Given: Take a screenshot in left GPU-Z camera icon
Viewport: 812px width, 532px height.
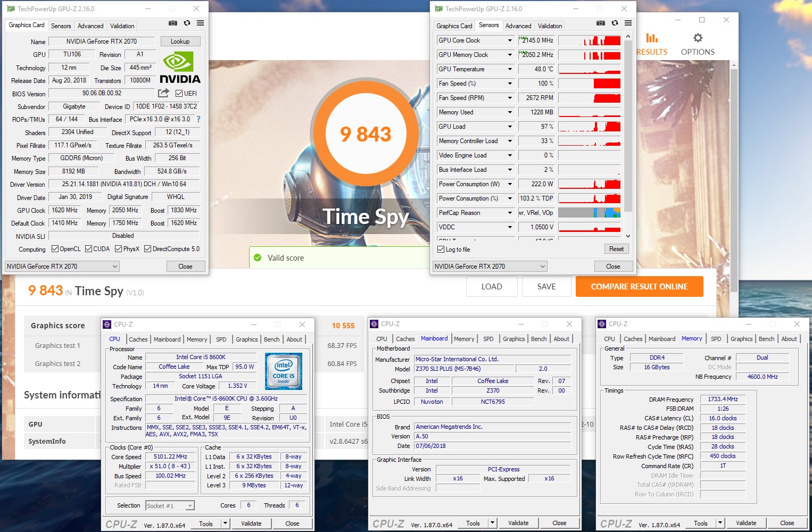Looking at the screenshot, I should click(x=173, y=23).
